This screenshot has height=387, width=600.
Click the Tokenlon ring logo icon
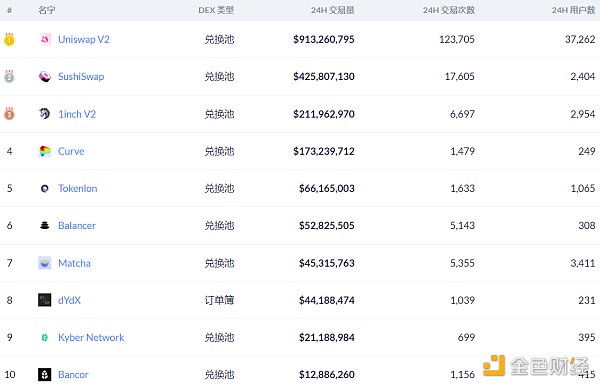click(45, 188)
